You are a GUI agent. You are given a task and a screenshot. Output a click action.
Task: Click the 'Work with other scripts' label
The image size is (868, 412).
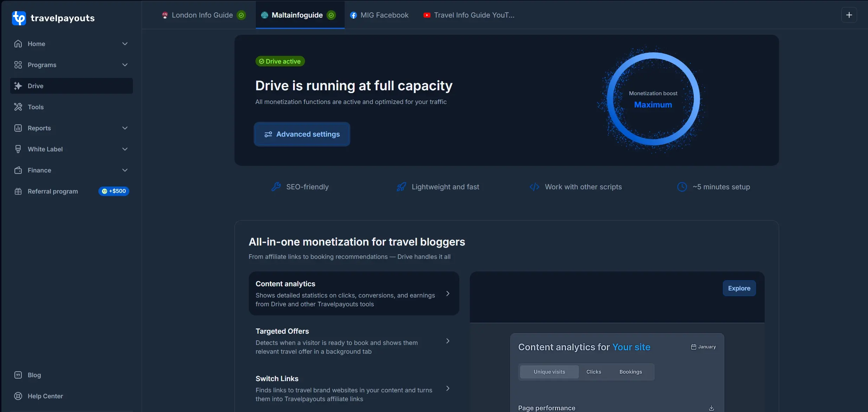tap(583, 187)
